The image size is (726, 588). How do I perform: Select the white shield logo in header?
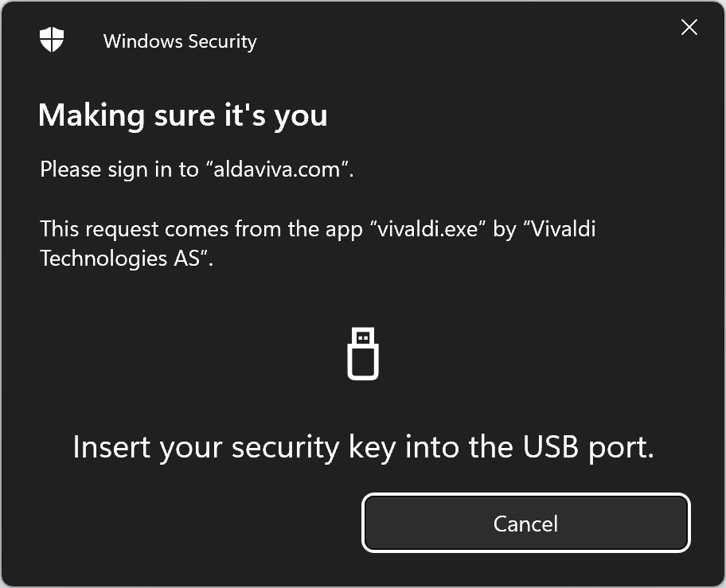[52, 39]
